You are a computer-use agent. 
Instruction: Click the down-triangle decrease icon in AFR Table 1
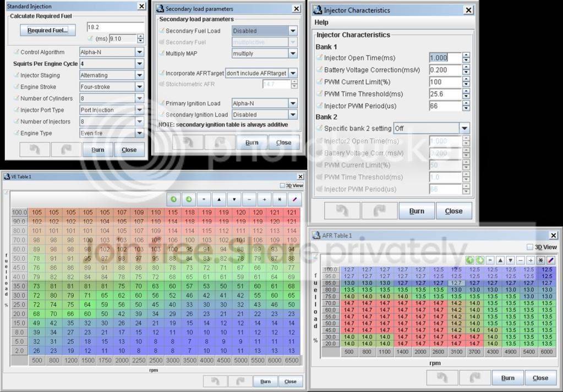click(510, 260)
